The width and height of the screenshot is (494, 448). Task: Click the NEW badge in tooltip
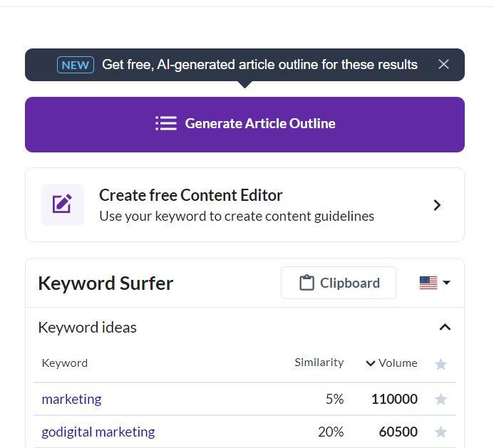coord(76,65)
